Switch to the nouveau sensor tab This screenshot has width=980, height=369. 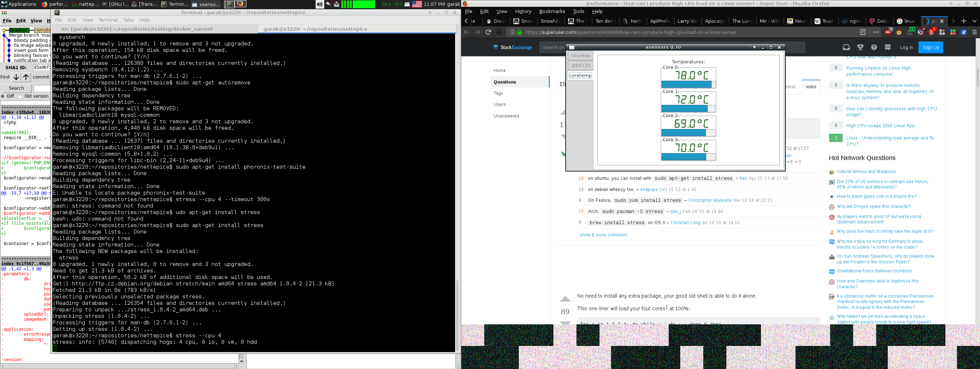(x=580, y=55)
